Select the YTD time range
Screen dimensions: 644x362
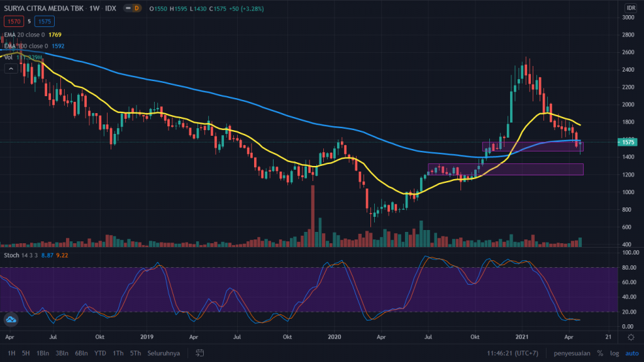100,353
